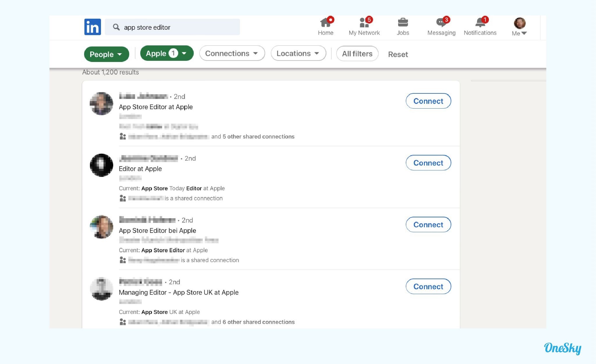View Notifications
Viewport: 596px width, 364px height.
[x=480, y=26]
